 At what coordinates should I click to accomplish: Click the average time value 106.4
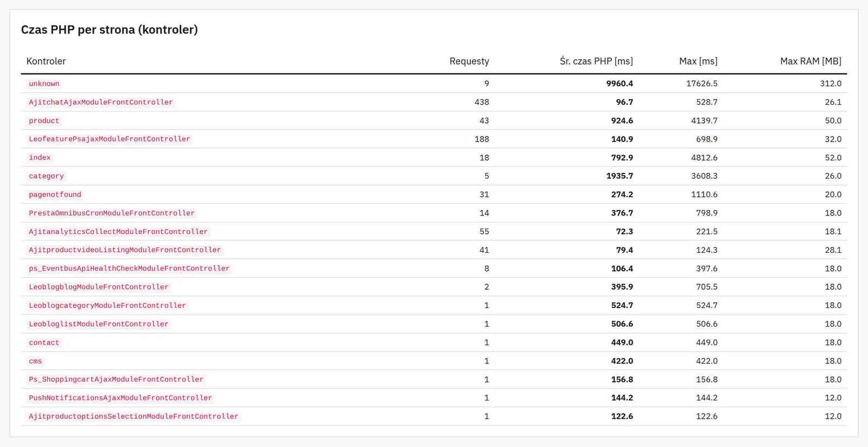622,269
